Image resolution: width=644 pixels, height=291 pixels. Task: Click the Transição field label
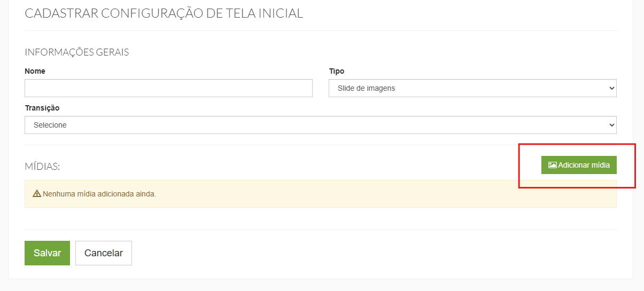coord(42,108)
